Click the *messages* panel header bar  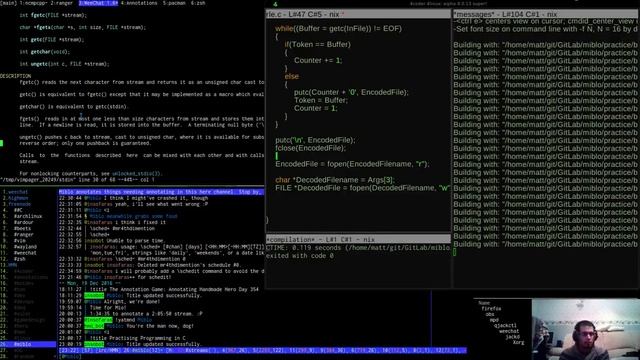click(546, 14)
